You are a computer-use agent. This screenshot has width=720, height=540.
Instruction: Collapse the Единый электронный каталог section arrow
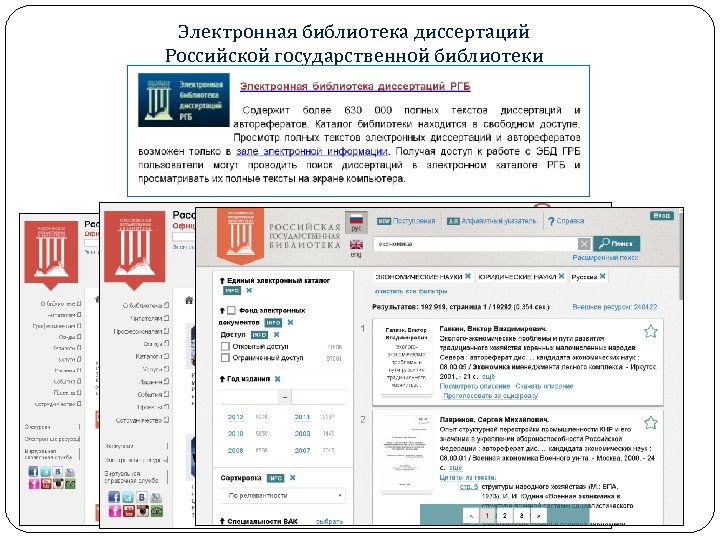click(x=222, y=280)
